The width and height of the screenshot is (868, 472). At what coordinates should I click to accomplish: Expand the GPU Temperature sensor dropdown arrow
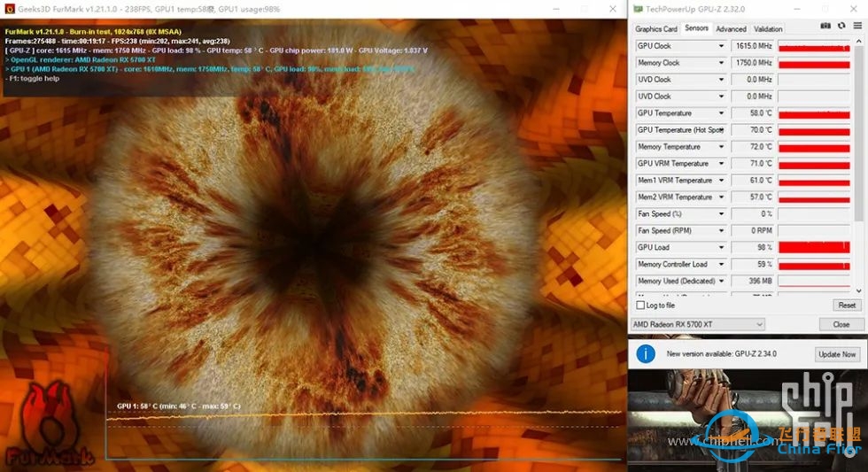[721, 112]
